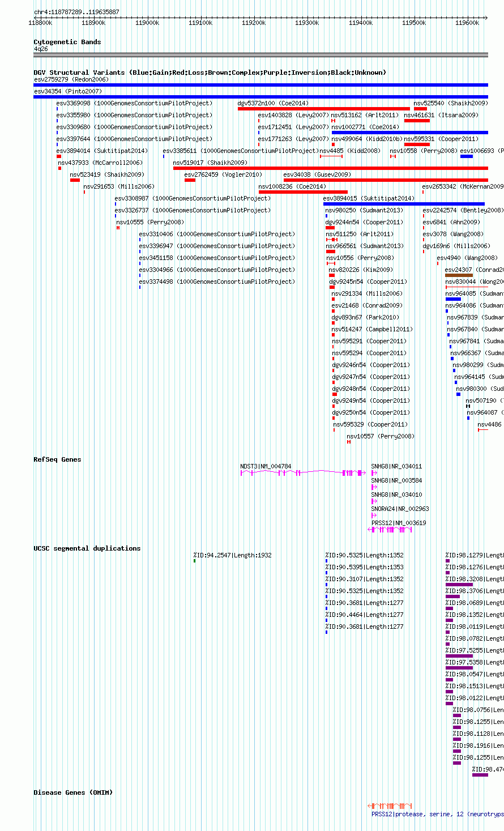Select variant esv34354 (Pinto2007)

click(67, 91)
